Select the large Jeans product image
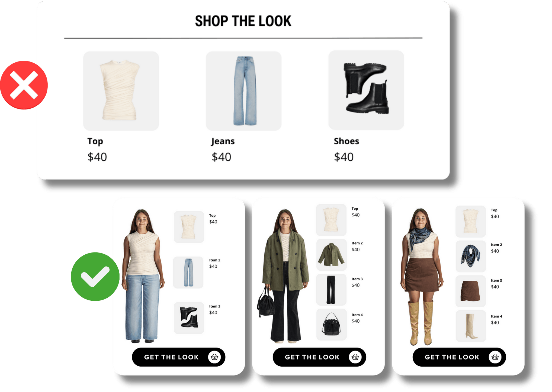This screenshot has height=392, width=552. coord(243,91)
